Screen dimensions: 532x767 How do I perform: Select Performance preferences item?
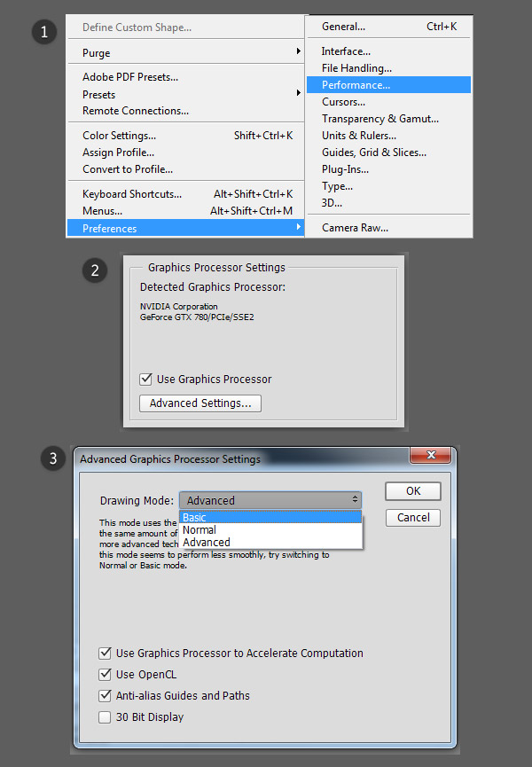(388, 84)
